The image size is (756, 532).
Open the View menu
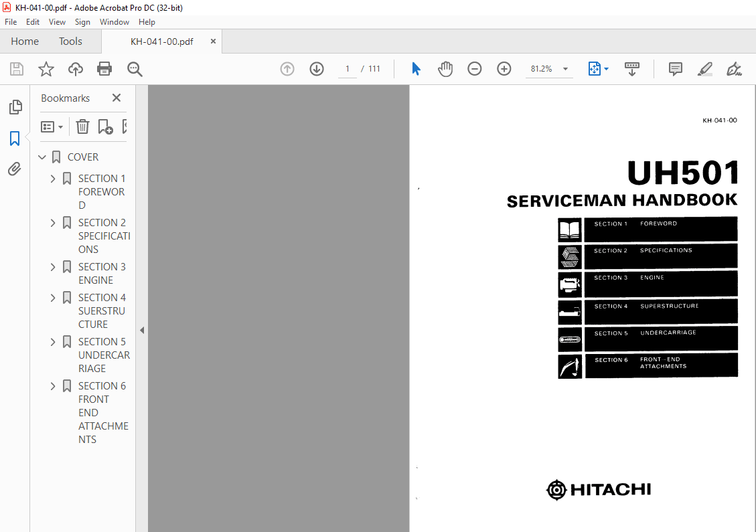pos(57,21)
